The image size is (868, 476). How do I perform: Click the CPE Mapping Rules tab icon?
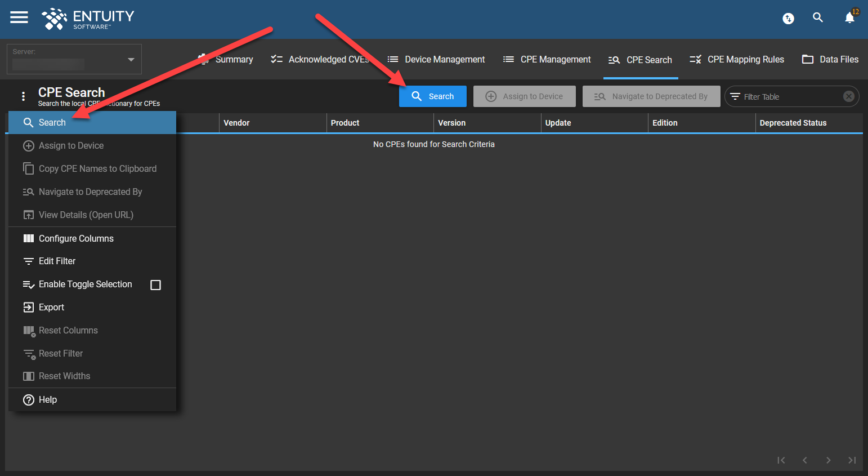pos(696,59)
